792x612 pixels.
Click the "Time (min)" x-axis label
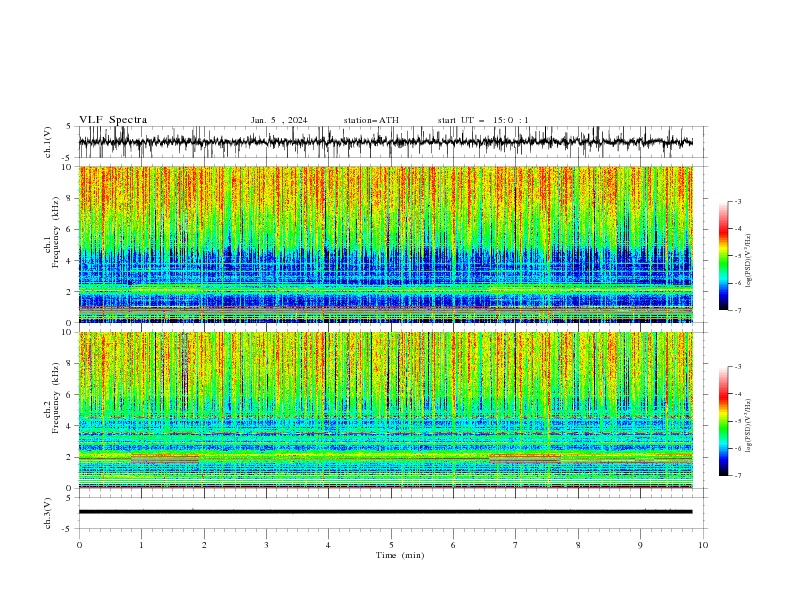(400, 555)
